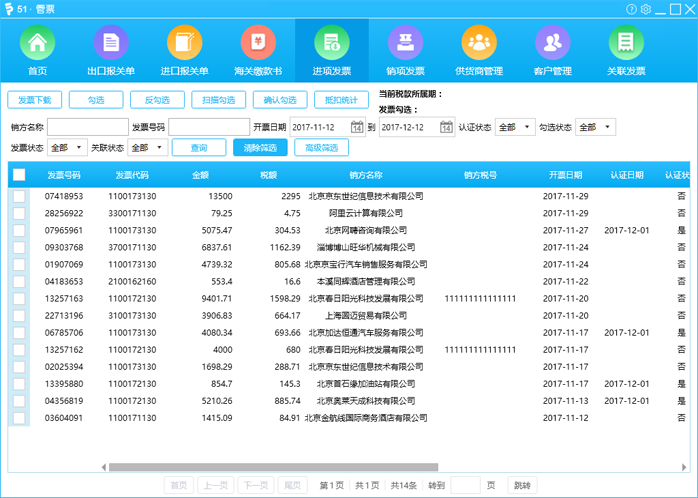Image resolution: width=698 pixels, height=498 pixels.
Task: Click the horizontal scrollbar under the table
Action: point(270,467)
